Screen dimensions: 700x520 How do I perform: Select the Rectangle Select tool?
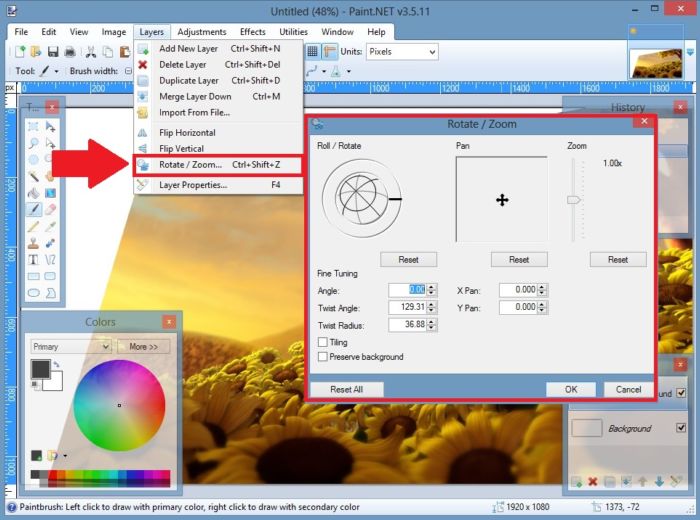[x=33, y=127]
